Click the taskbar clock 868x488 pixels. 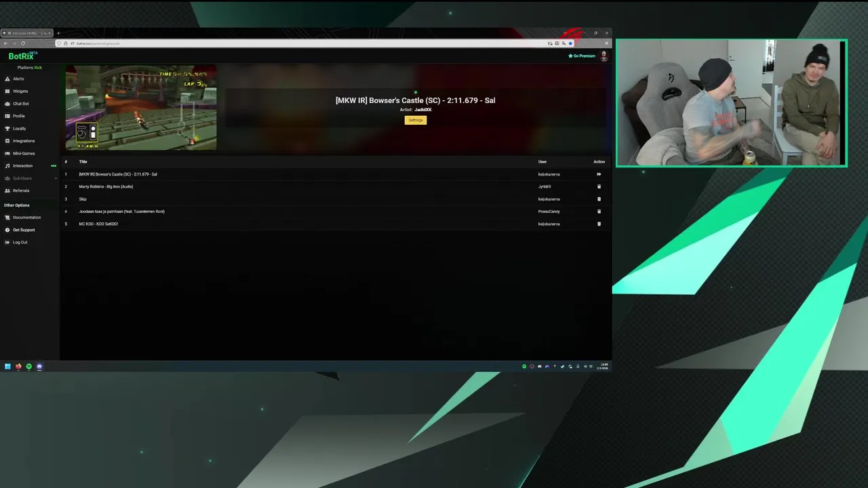pos(602,367)
